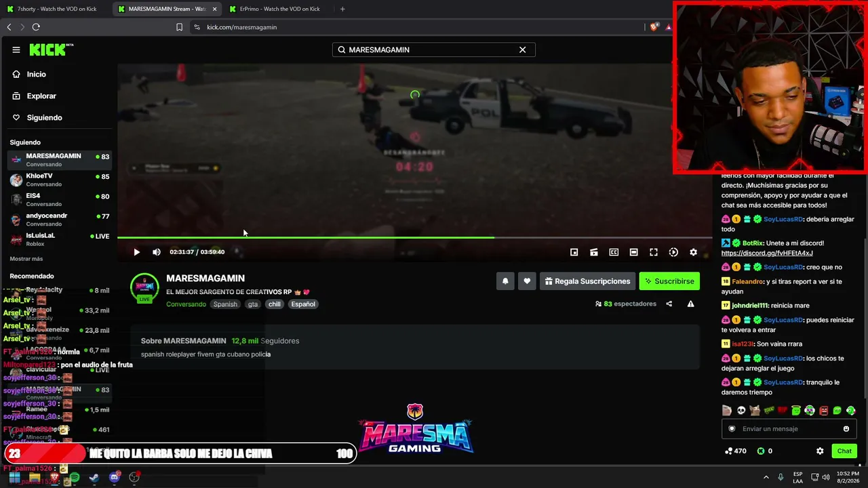Screen dimensions: 868x488
Task: Insert the red RIP emote in chat
Action: 783,411
